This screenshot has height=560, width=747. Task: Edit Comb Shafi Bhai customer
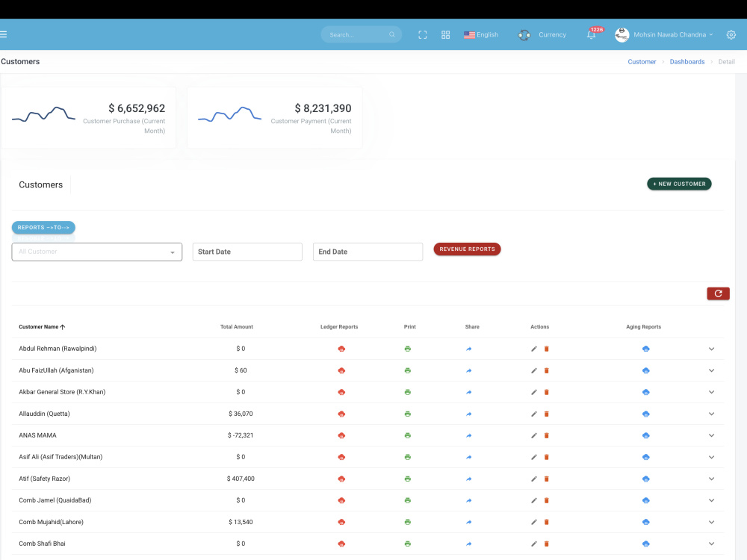point(534,544)
